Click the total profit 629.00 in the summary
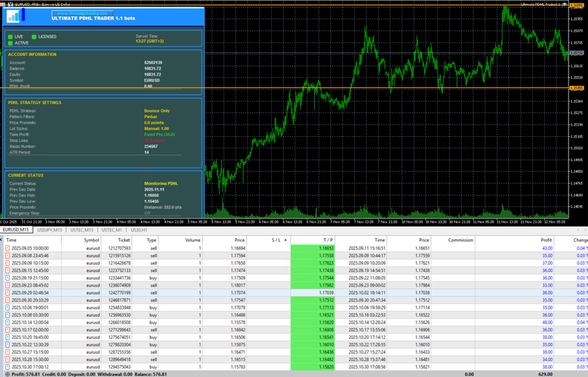The width and height of the screenshot is (588, 377). pos(545,374)
